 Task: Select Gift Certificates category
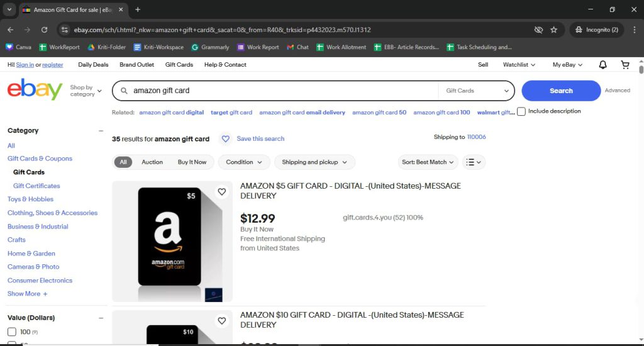[x=36, y=186]
